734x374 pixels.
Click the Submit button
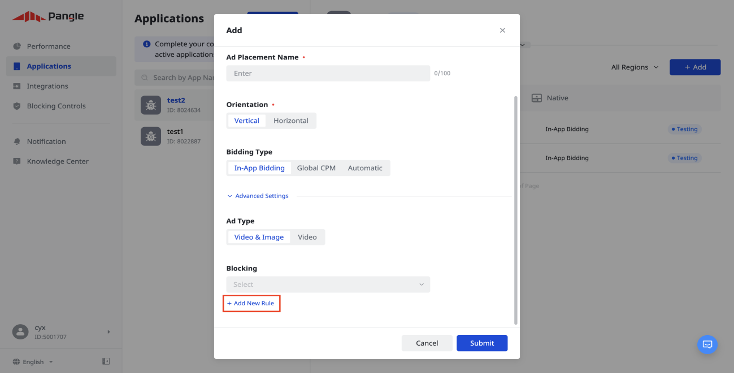coord(482,343)
